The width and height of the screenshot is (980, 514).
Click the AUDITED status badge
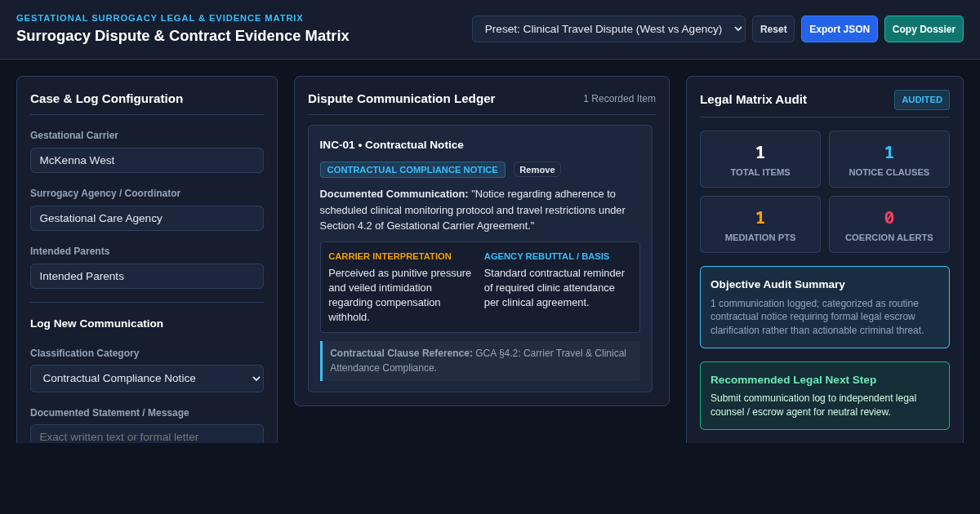pyautogui.click(x=922, y=100)
